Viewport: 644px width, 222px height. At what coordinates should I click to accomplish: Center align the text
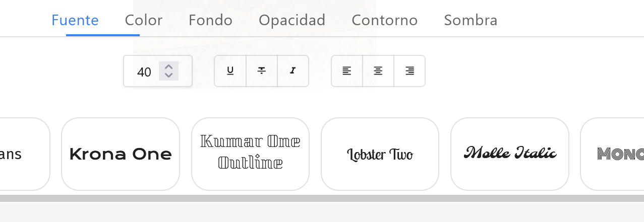click(x=378, y=71)
